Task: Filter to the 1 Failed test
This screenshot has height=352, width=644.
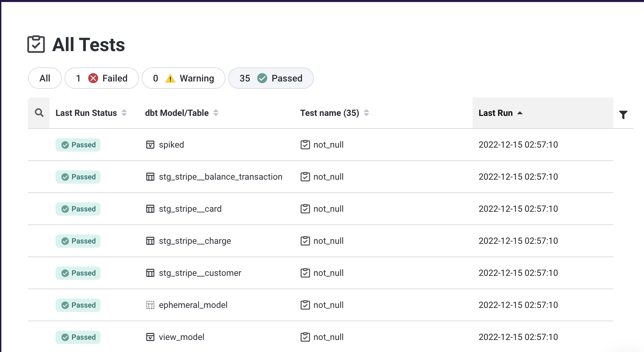Action: 102,78
